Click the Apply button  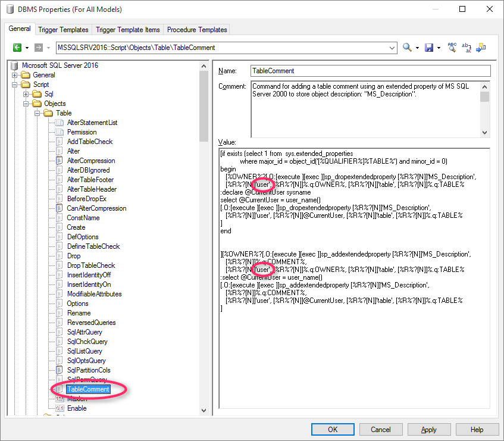[429, 430]
